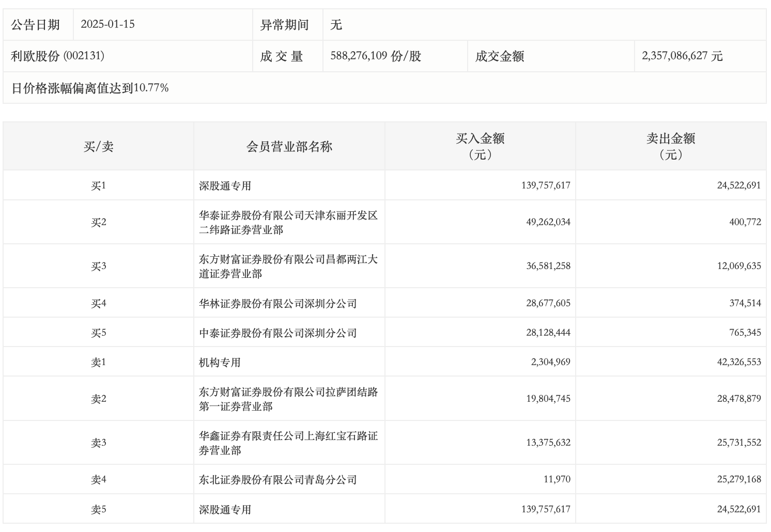Select the 机构专用 seat name
Image resolution: width=771 pixels, height=532 pixels.
220,363
